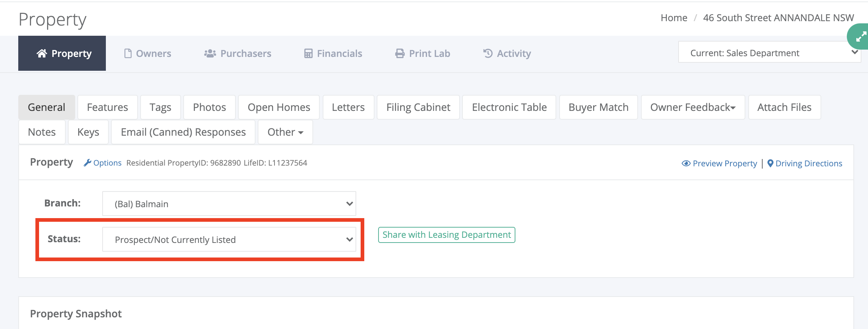
Task: Click Share with Leasing Department button
Action: point(446,235)
